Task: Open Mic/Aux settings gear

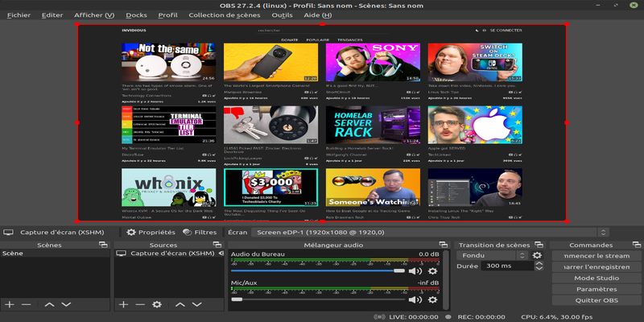Action: click(432, 299)
